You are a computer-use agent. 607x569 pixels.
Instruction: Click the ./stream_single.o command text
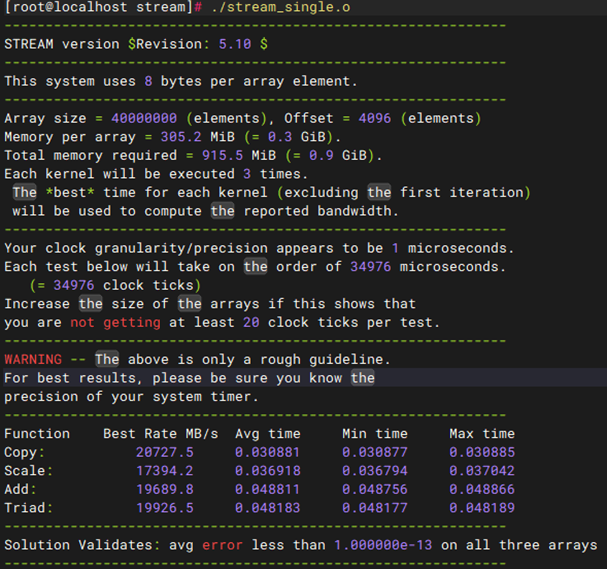(283, 7)
